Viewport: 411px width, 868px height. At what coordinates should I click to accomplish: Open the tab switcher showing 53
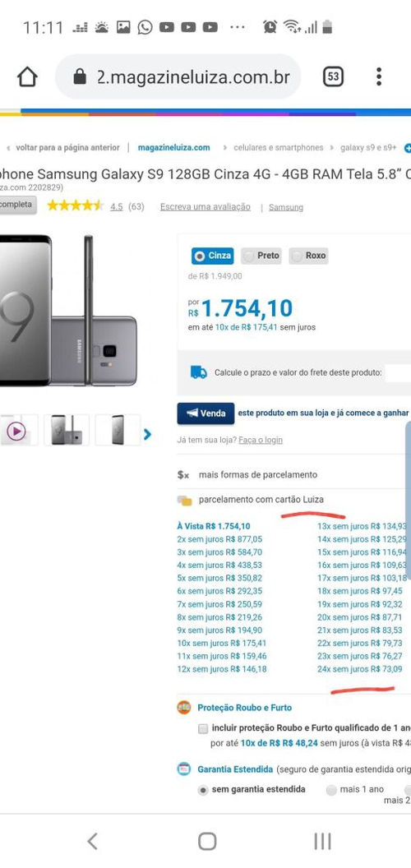[x=333, y=76]
